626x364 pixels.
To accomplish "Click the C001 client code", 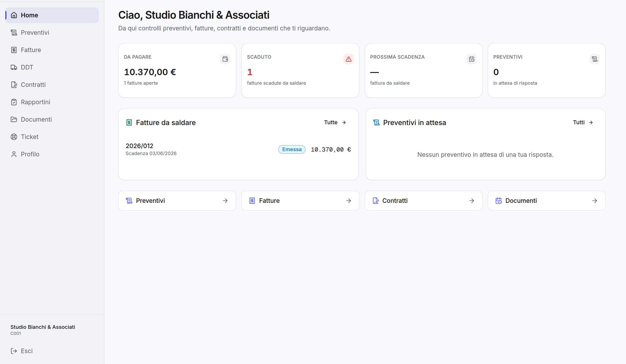I will (16, 333).
